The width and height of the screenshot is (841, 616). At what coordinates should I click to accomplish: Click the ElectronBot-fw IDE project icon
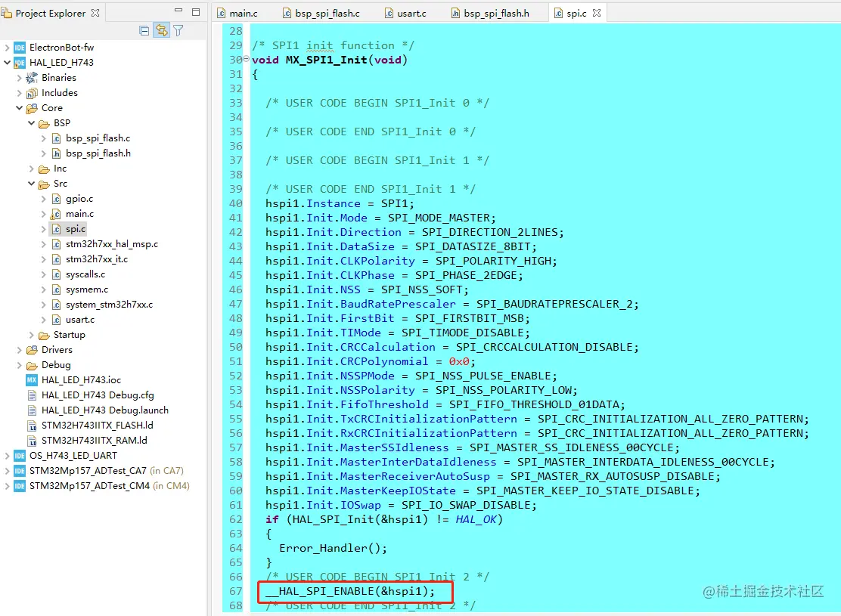pyautogui.click(x=20, y=47)
